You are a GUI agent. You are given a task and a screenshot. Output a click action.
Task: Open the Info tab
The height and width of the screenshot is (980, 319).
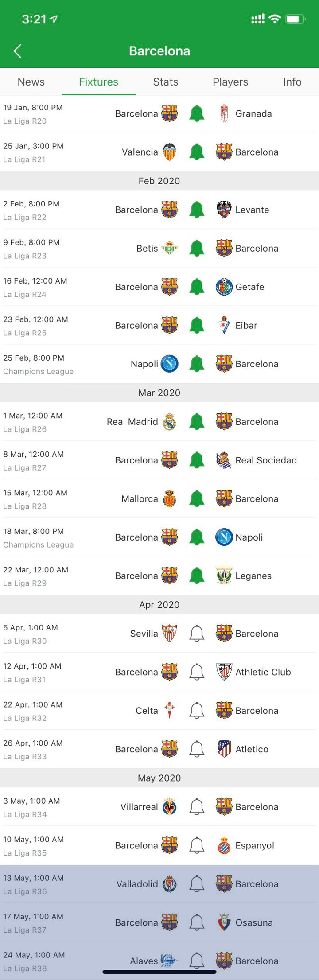292,82
